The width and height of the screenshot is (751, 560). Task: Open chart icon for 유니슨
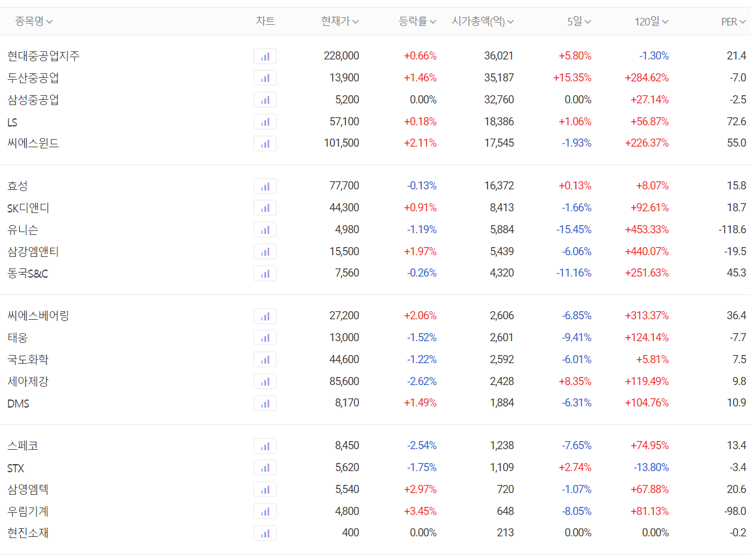click(x=265, y=230)
